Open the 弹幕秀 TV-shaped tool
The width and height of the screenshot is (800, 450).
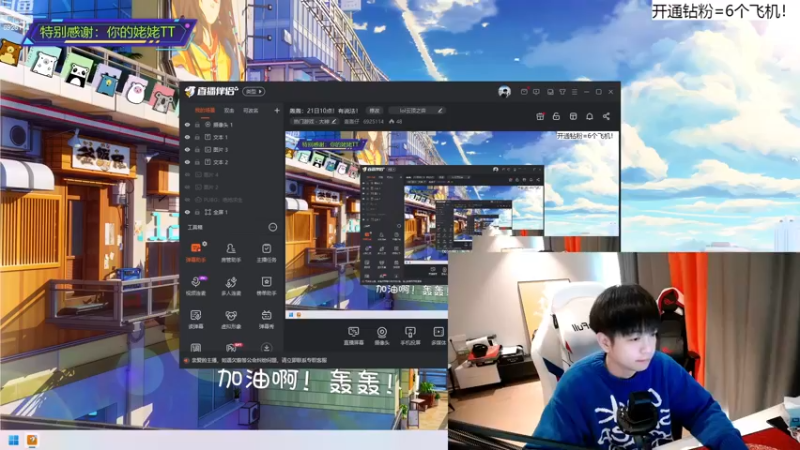266,319
